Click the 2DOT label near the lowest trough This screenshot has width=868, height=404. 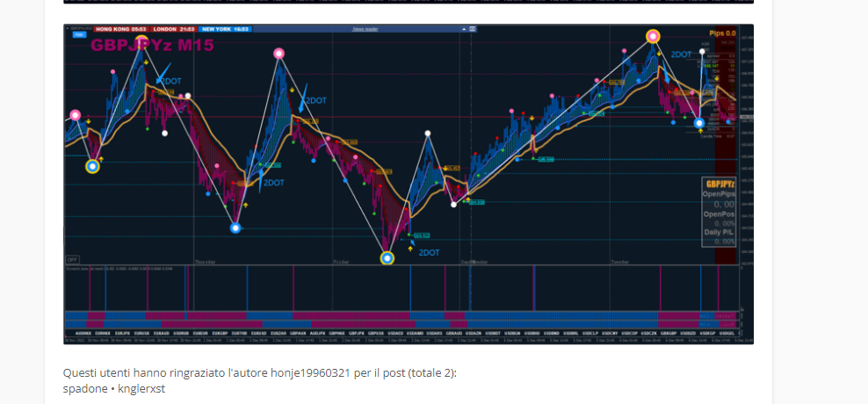pos(429,253)
